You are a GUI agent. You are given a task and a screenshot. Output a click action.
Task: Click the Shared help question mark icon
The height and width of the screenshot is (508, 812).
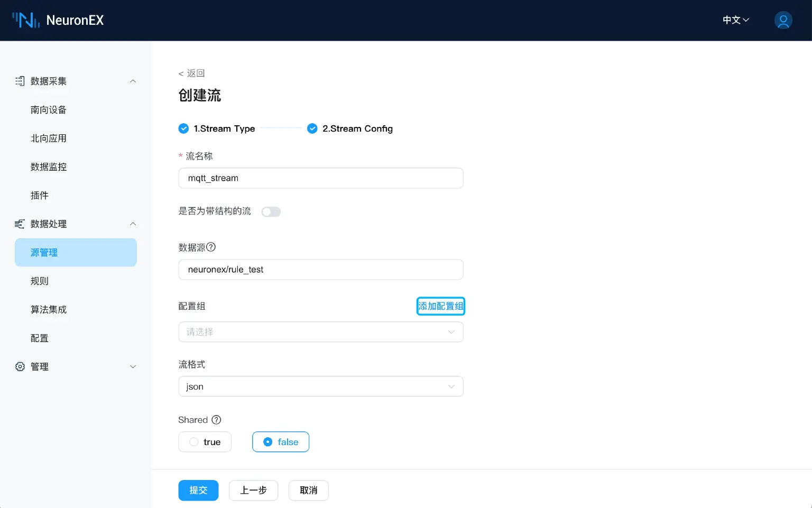coord(216,420)
